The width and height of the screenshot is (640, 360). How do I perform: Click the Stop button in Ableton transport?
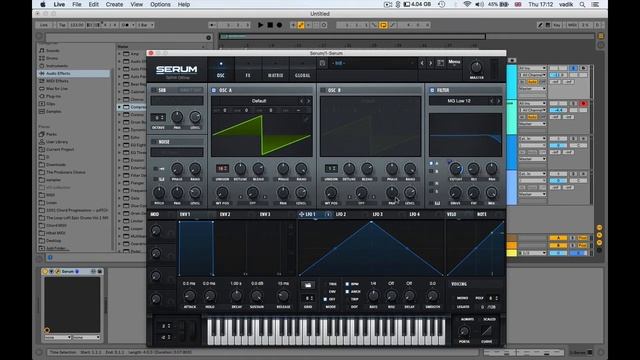coord(270,25)
